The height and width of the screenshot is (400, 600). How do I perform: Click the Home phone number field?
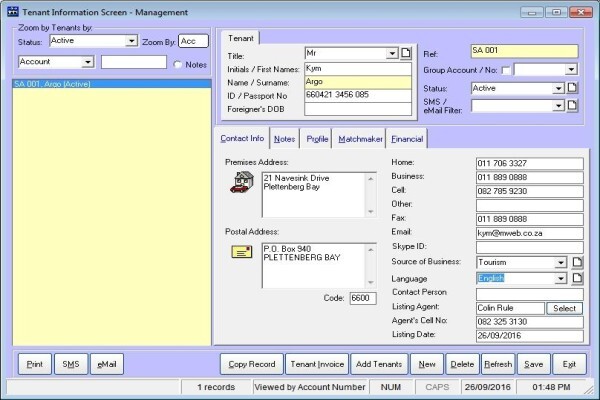pyautogui.click(x=530, y=163)
